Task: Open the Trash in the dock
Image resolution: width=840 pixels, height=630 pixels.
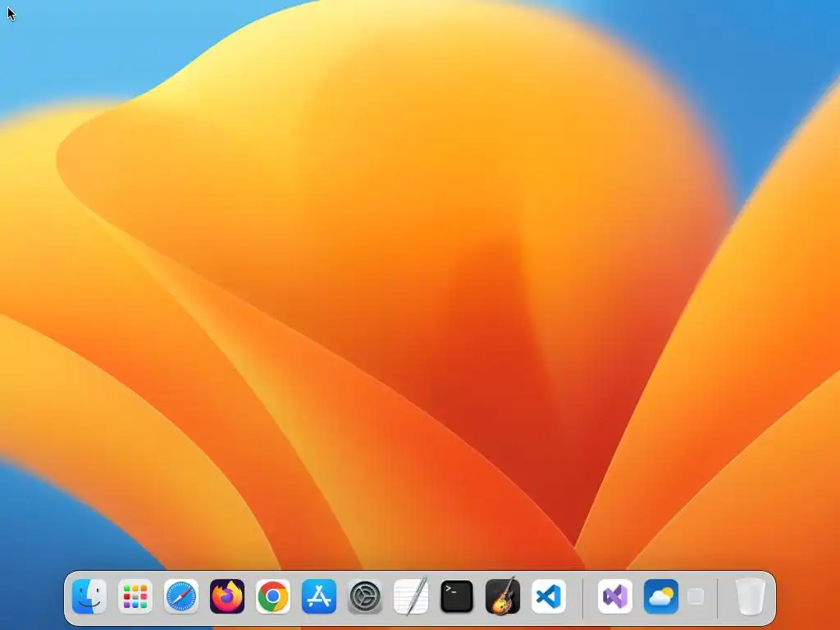Action: [750, 596]
